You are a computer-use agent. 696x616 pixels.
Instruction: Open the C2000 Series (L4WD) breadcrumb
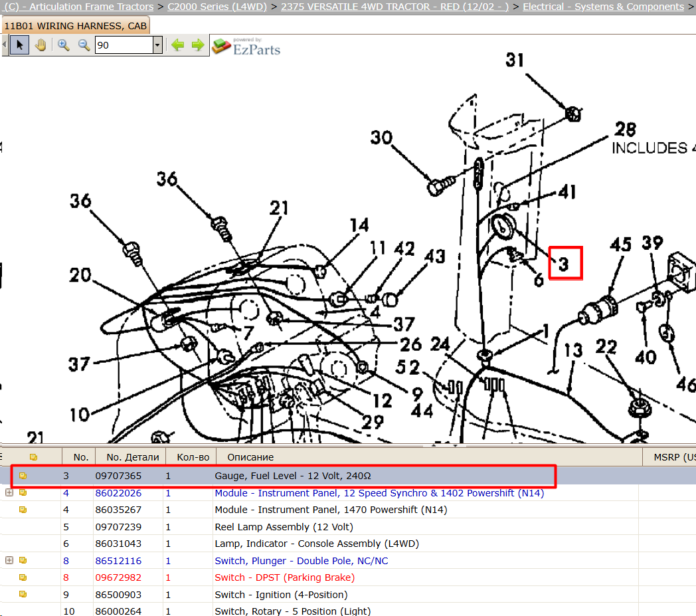tap(217, 7)
